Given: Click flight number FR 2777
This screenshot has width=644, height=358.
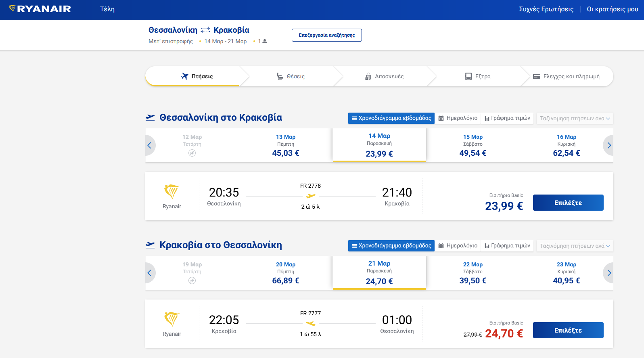Looking at the screenshot, I should (310, 313).
